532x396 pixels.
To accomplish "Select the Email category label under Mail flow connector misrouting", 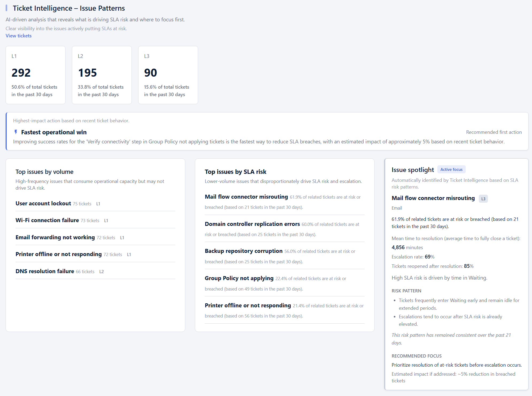I will pyautogui.click(x=397, y=208).
